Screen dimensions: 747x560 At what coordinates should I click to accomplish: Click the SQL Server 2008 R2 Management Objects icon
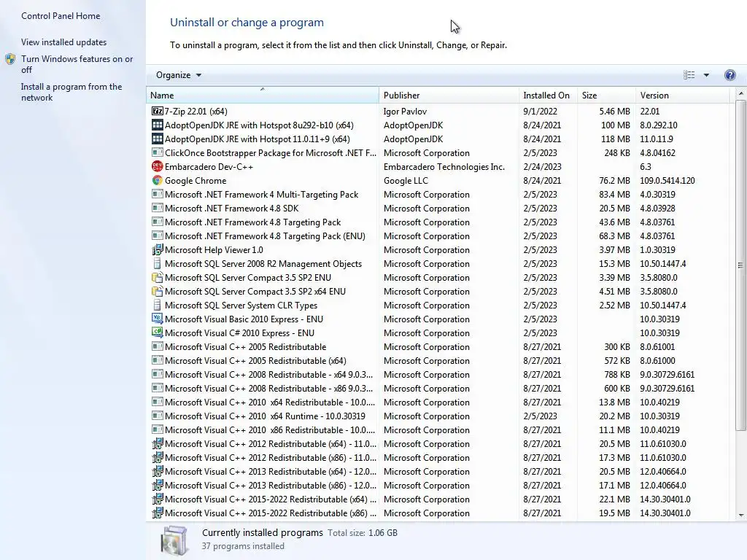(158, 263)
